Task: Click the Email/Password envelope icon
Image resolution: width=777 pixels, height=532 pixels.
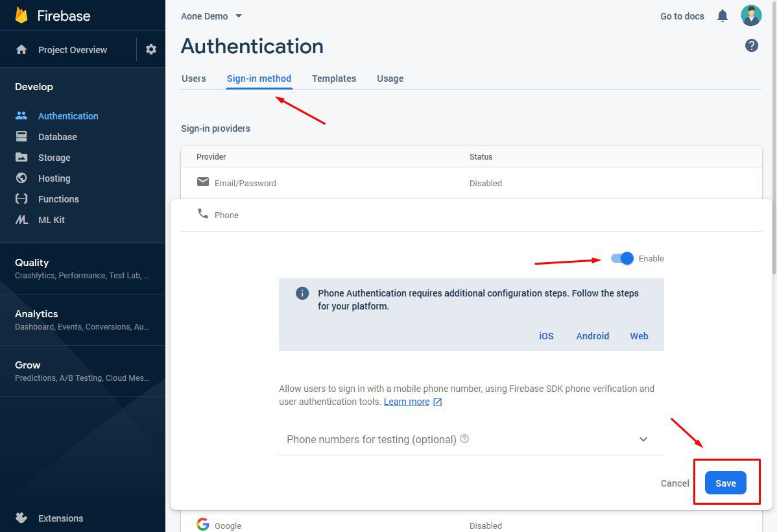Action: (202, 182)
